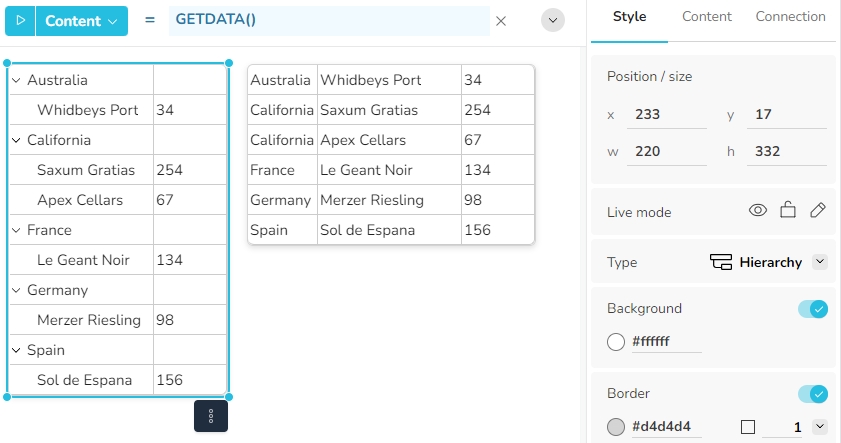The height and width of the screenshot is (443, 841).
Task: Click the Hierarchy type icon
Action: point(721,262)
